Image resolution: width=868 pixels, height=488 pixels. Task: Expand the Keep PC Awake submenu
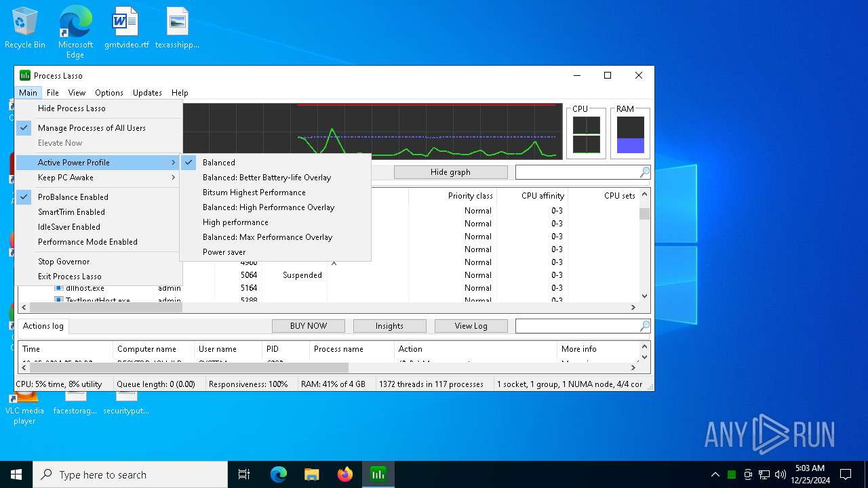pyautogui.click(x=99, y=178)
